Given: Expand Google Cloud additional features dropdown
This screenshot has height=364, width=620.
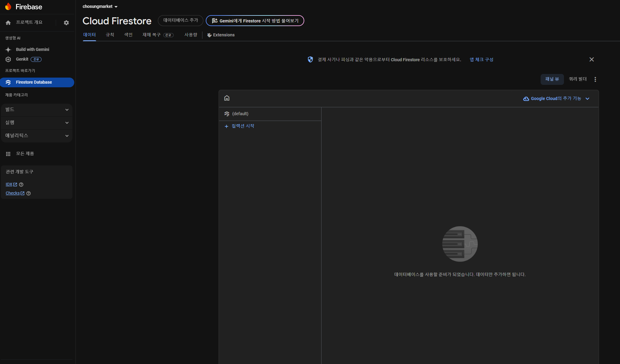Looking at the screenshot, I should 556,99.
